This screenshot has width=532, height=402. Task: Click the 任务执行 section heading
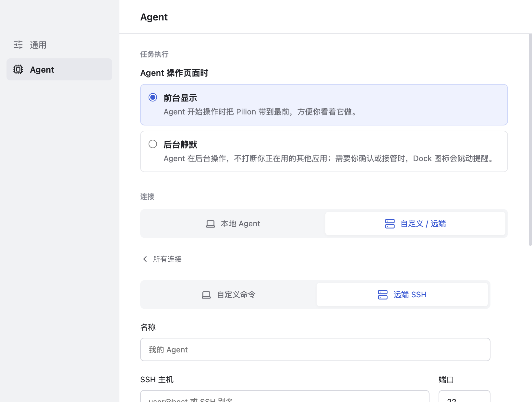154,54
